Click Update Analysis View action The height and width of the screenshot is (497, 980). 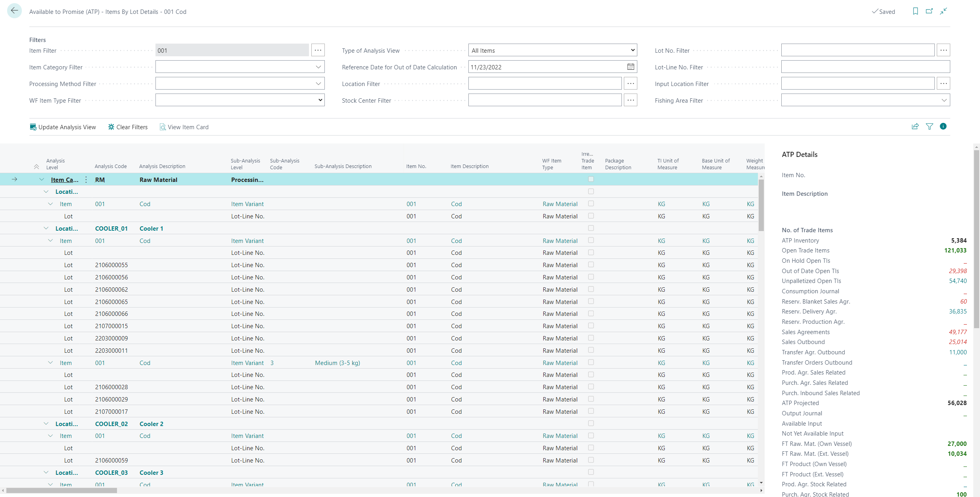(63, 127)
